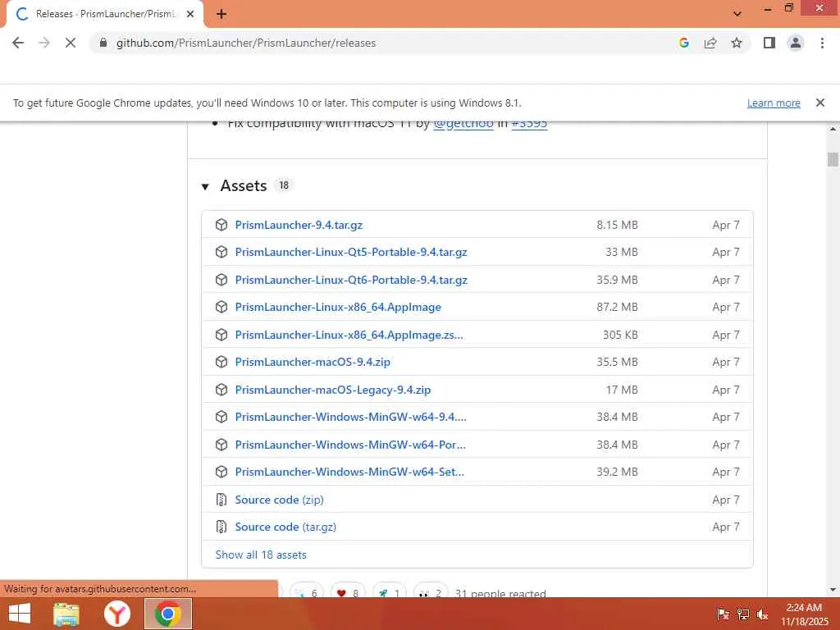The image size is (840, 630).
Task: Open Yandex Browser from taskbar
Action: click(116, 614)
